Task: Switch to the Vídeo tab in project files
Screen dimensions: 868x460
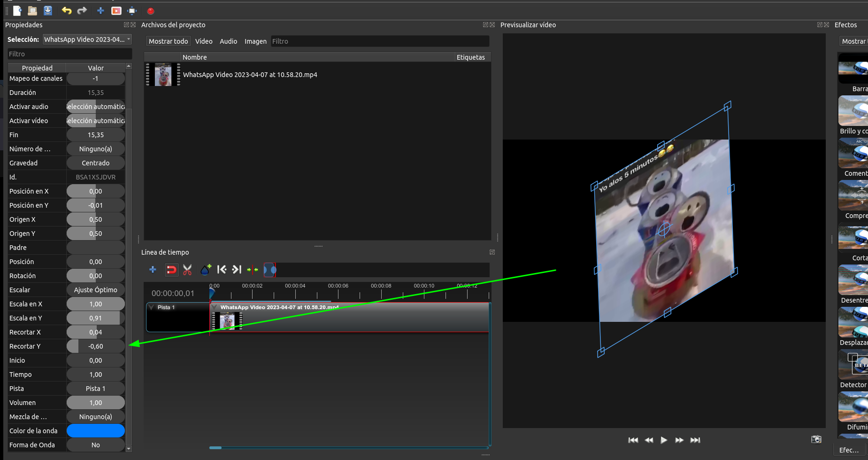Action: [204, 41]
